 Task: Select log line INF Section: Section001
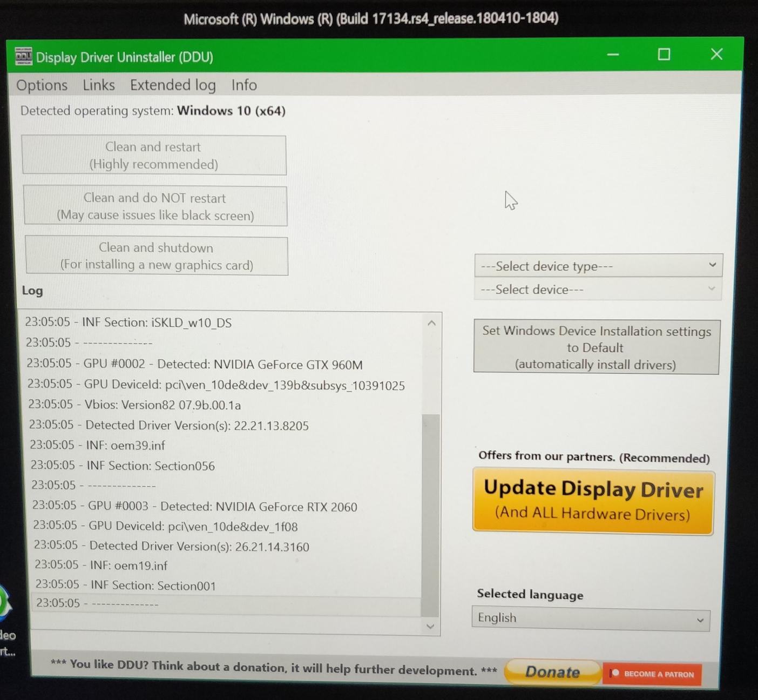coord(126,585)
